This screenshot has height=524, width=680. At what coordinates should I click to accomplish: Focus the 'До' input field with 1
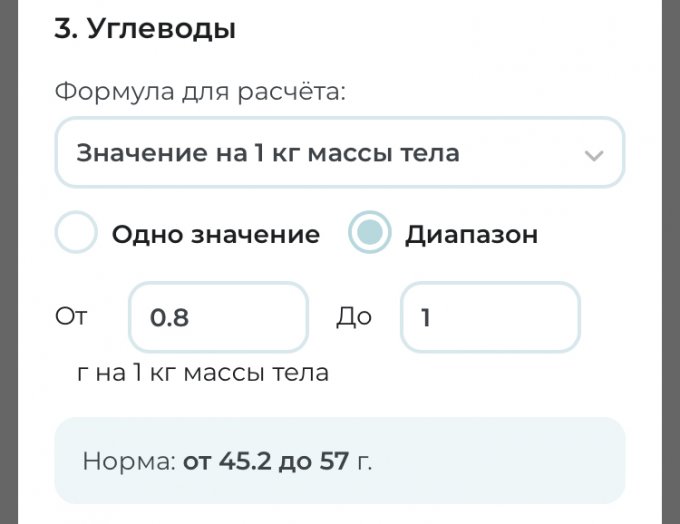(490, 317)
